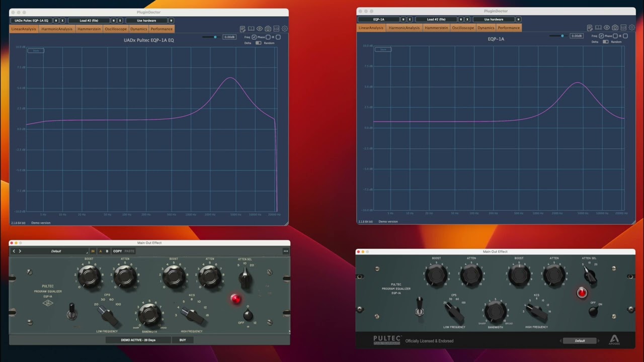Click X next to EQP-1A slot in right PluginDoctor
Viewport: 644px width, 362px height.
(410, 20)
